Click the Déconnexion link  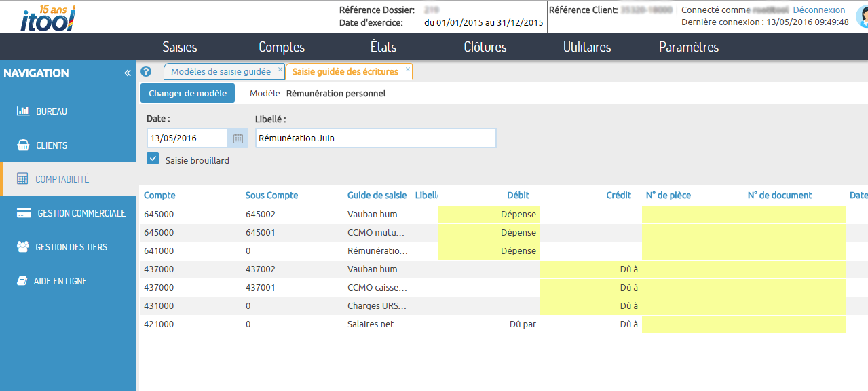(820, 10)
